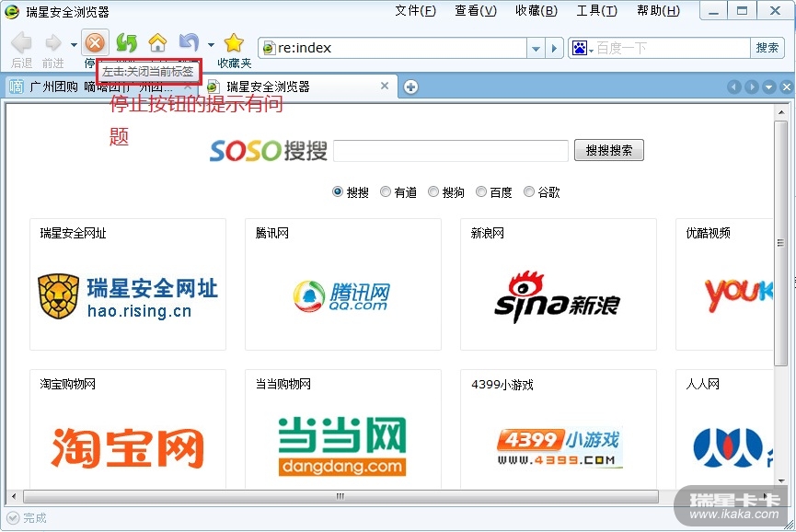Open 淘宝购物网 tile
This screenshot has height=532, width=796.
(128, 429)
